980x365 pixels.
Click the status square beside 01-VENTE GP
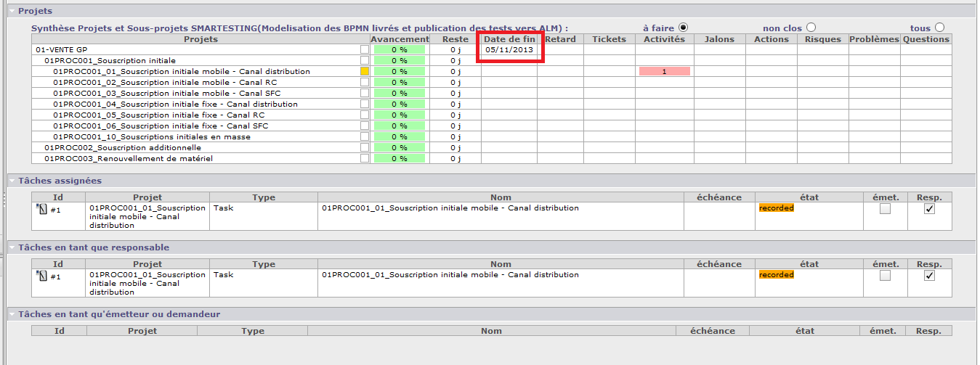click(x=365, y=50)
